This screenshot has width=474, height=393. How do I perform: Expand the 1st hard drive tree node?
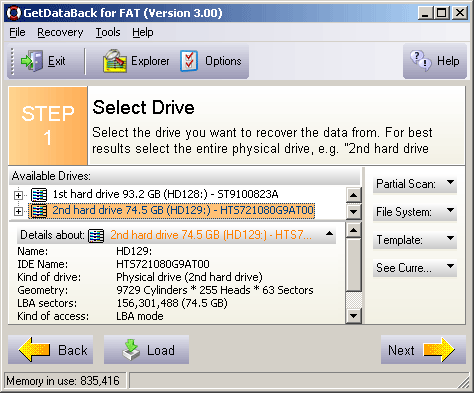coord(18,195)
